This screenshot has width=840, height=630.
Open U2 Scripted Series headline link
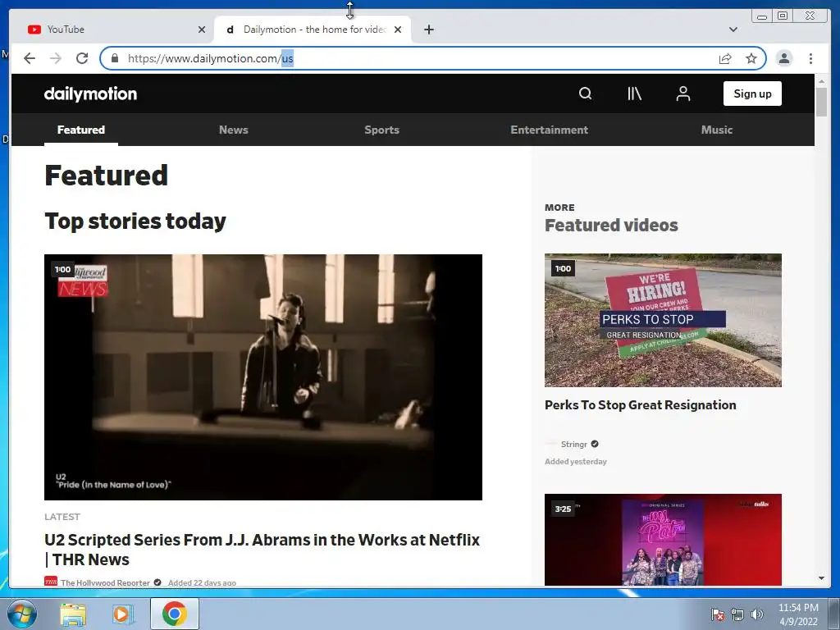262,549
